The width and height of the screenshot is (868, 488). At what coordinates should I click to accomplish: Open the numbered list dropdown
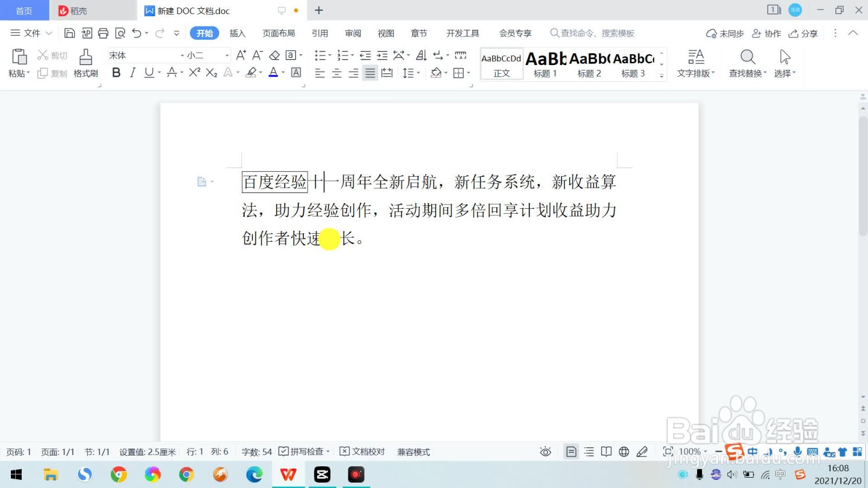point(352,55)
